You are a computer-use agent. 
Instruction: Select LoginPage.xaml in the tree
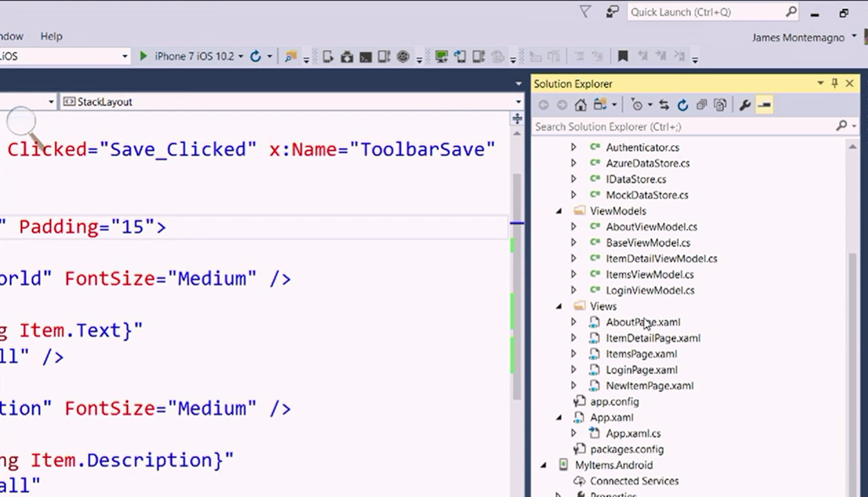click(641, 370)
